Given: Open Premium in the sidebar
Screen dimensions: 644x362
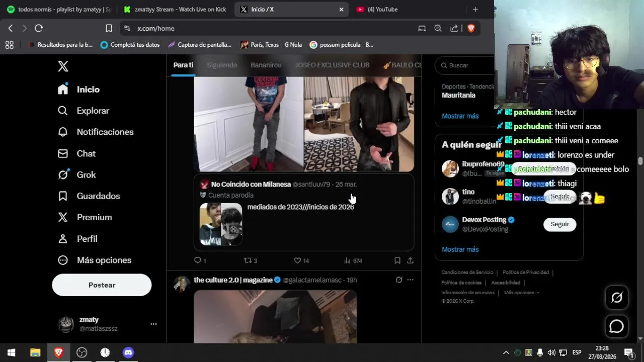Looking at the screenshot, I should click(85, 217).
